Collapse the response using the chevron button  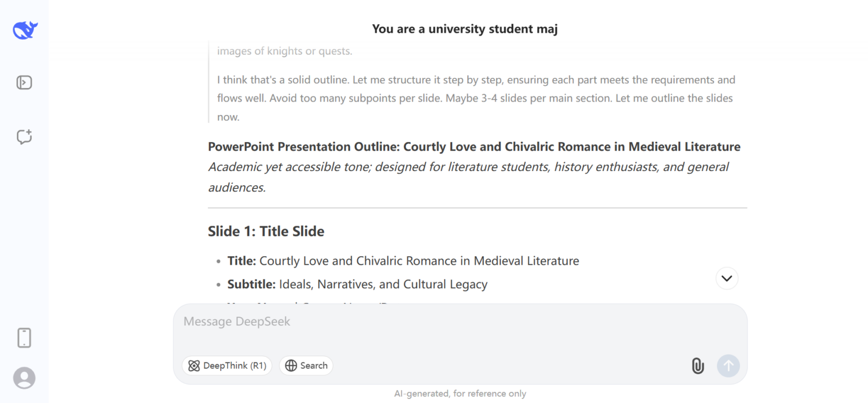click(727, 278)
